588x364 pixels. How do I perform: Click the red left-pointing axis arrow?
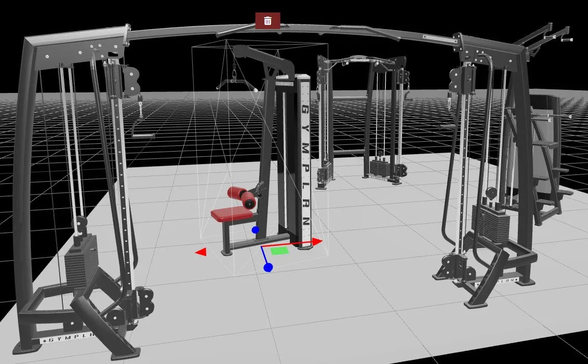point(201,252)
